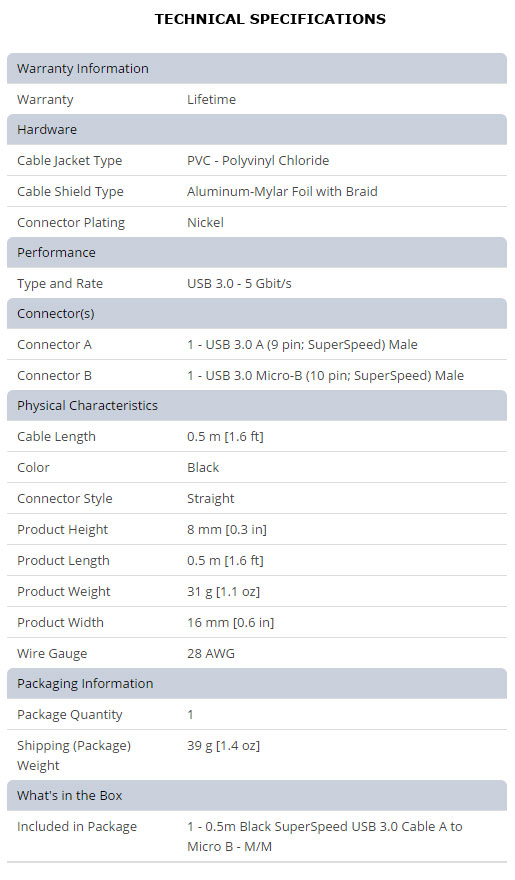Collapse the Warranty Information section header
515x880 pixels.
(x=257, y=68)
